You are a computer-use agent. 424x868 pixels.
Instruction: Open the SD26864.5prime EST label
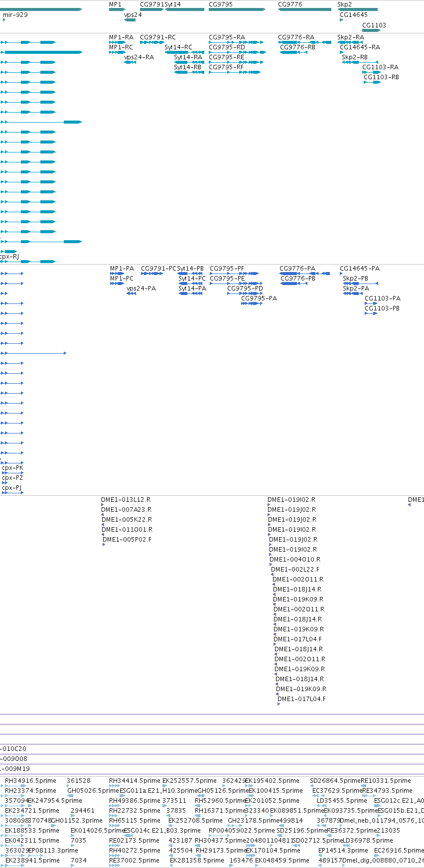click(x=335, y=781)
